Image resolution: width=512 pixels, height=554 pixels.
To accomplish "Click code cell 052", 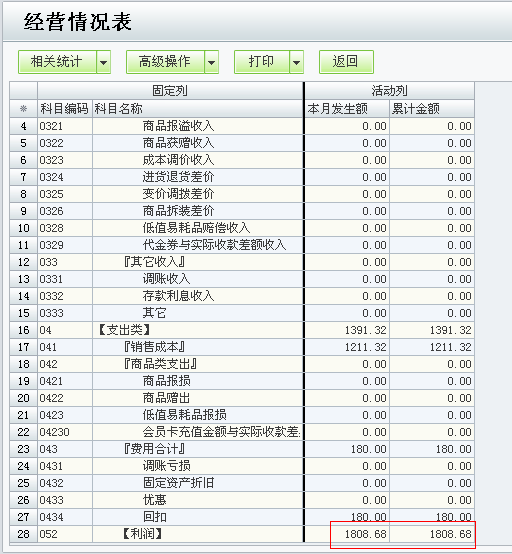I will (x=65, y=534).
